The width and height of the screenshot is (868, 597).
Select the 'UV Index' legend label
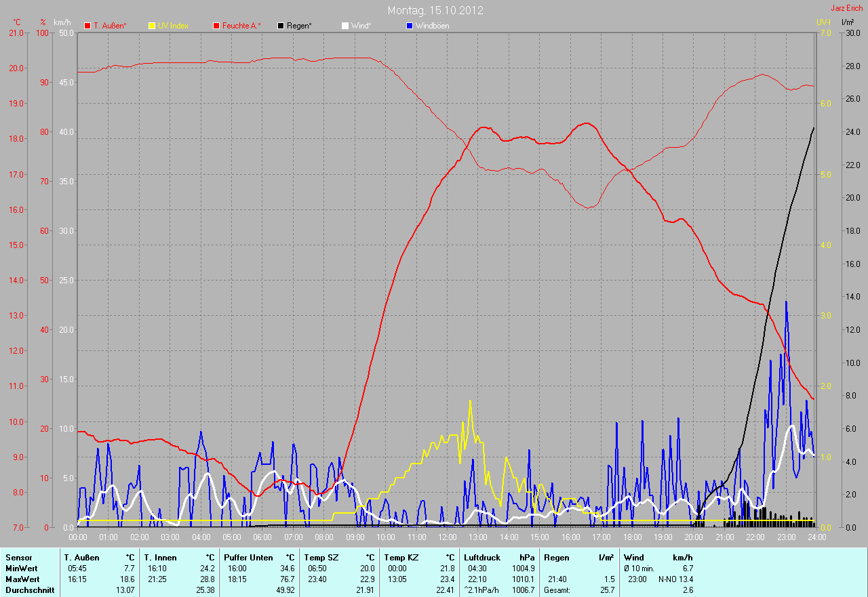pos(174,26)
